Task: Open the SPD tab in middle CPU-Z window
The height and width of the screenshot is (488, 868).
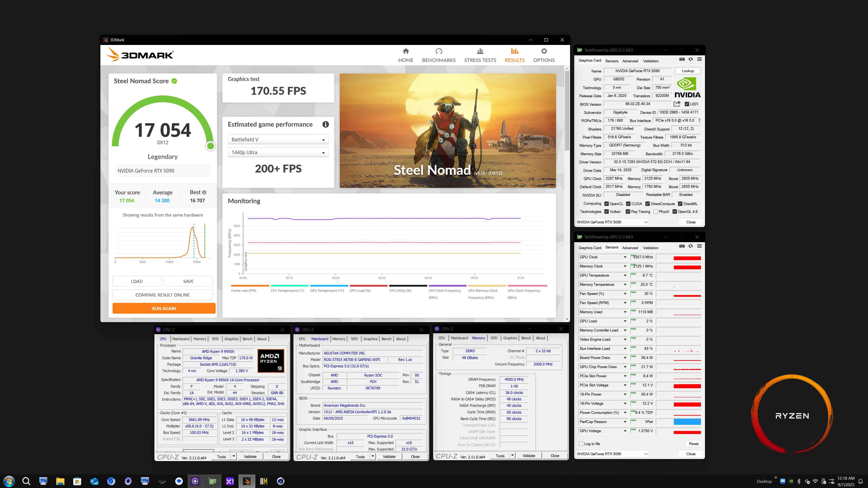Action: [354, 339]
